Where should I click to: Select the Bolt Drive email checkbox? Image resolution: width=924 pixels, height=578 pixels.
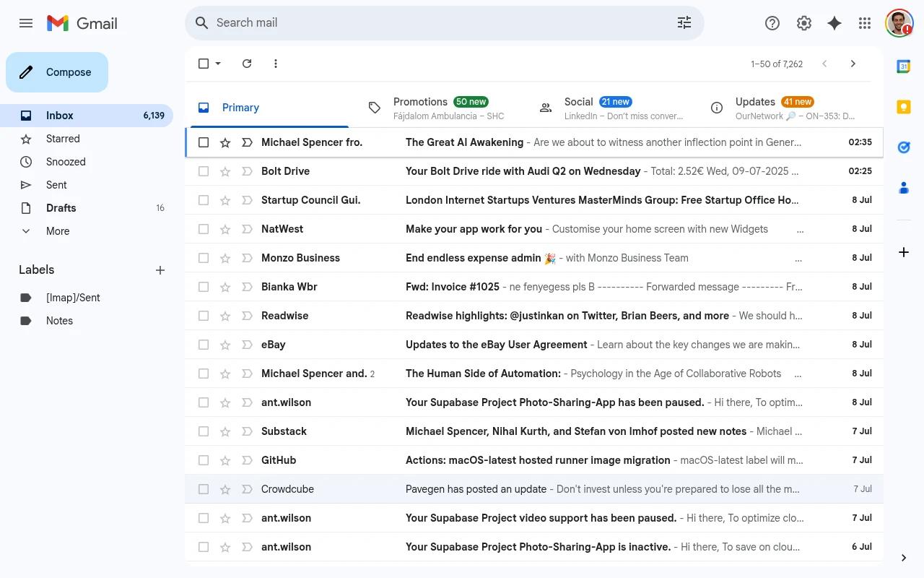(204, 171)
